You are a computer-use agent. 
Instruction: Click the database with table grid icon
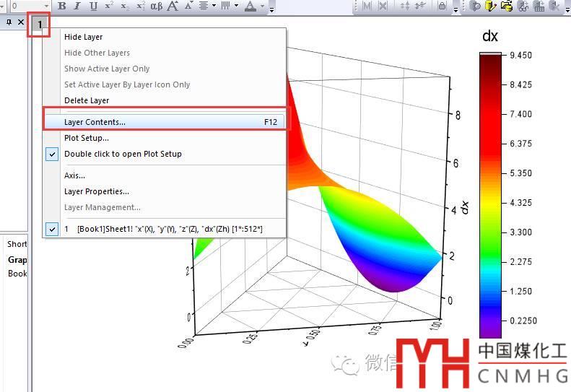tap(539, 6)
